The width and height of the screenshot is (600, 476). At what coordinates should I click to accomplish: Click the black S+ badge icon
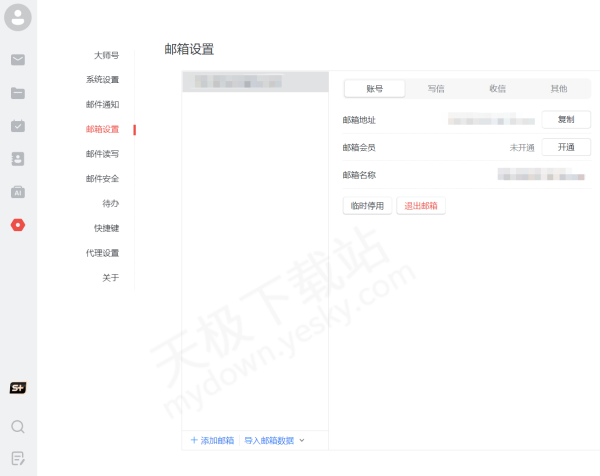pos(18,387)
